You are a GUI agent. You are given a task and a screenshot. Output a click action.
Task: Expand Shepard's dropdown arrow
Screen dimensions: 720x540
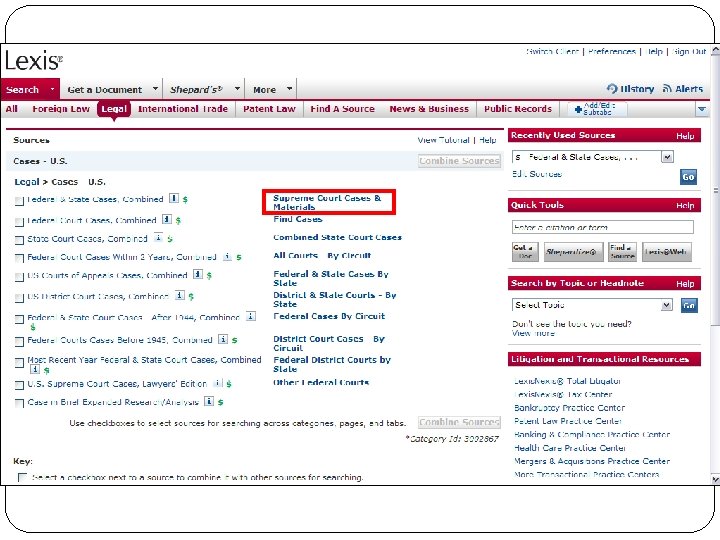237,89
